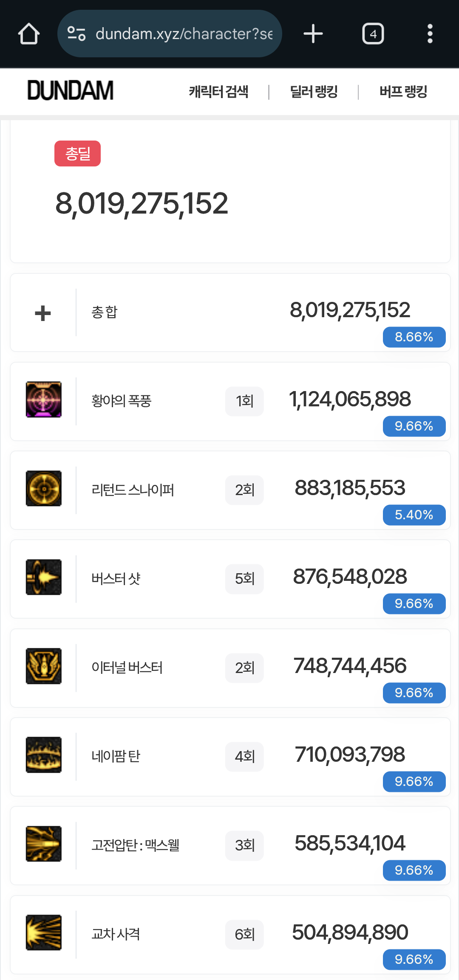Expand the 총합 row with plus icon
This screenshot has height=980, width=459.
[43, 313]
